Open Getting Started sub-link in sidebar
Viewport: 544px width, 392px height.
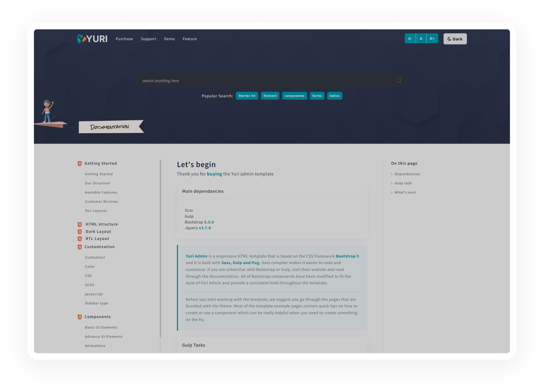[x=99, y=174]
